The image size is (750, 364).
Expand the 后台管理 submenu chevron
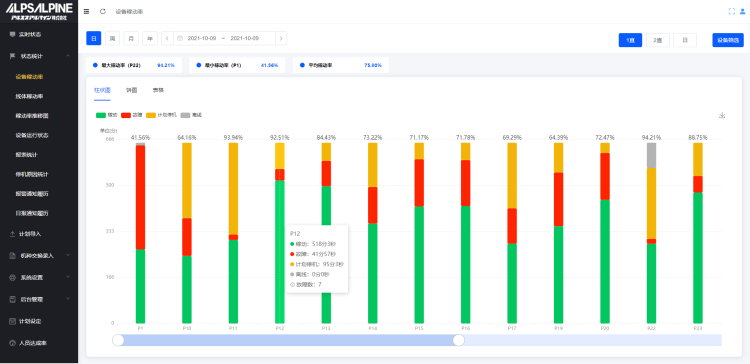(68, 299)
